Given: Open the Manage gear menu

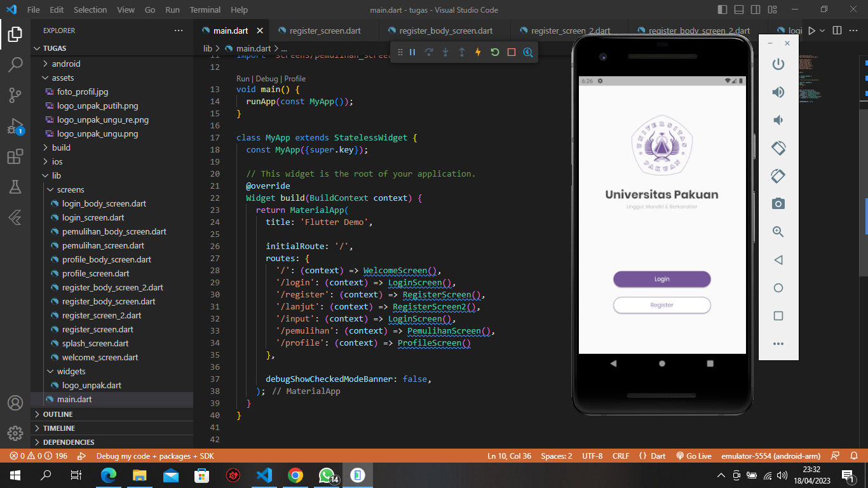Looking at the screenshot, I should pos(15,433).
